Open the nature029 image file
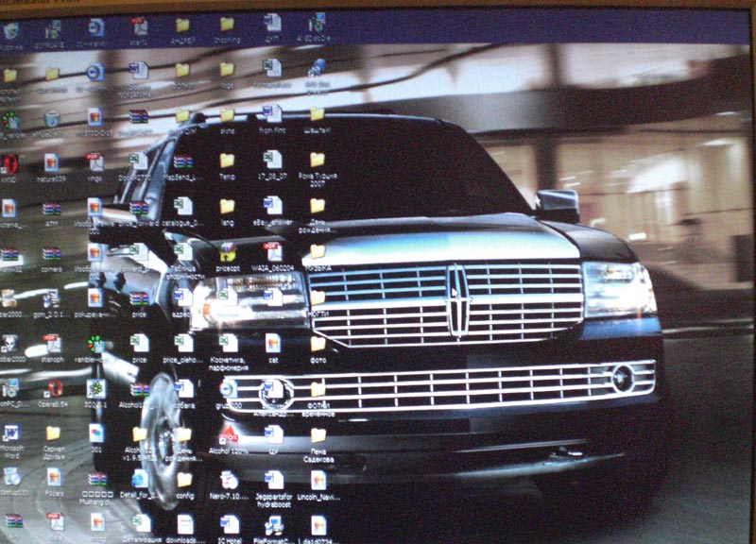This screenshot has width=756, height=544. (51, 162)
